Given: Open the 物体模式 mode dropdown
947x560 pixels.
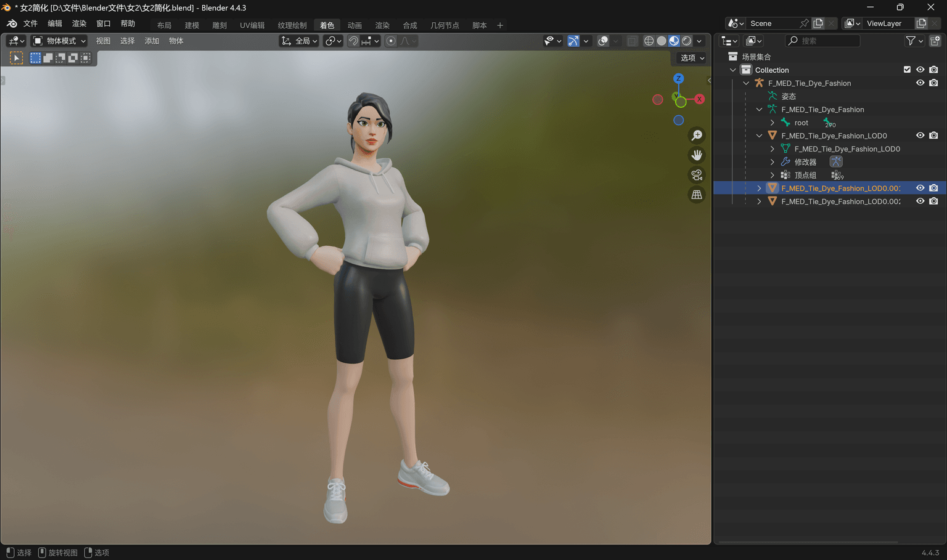Looking at the screenshot, I should tap(59, 41).
